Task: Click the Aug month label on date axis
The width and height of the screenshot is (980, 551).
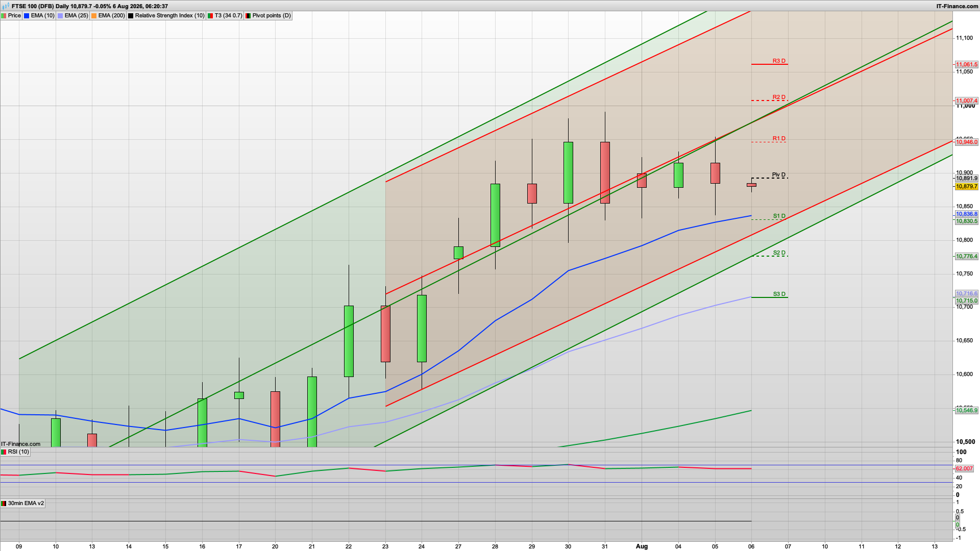Action: click(642, 546)
